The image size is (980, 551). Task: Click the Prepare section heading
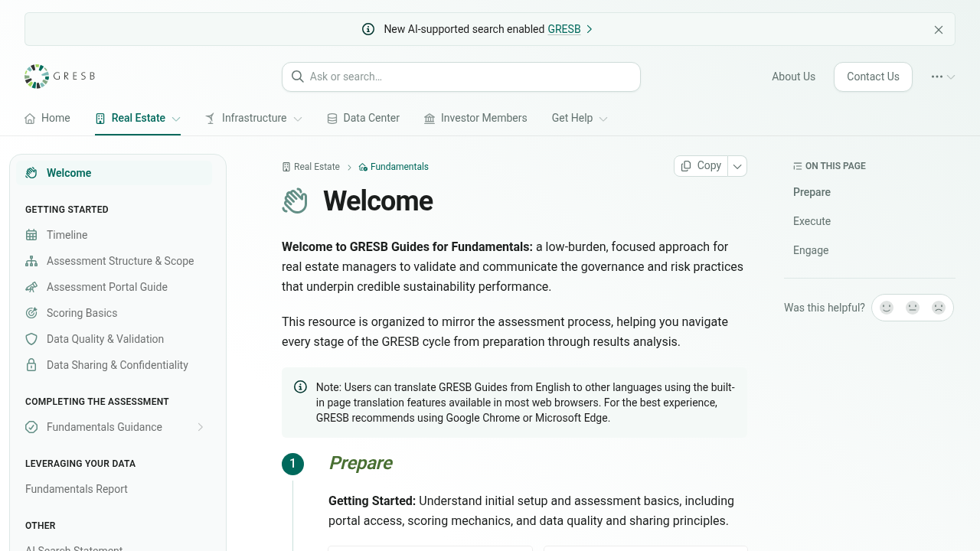[x=361, y=463]
